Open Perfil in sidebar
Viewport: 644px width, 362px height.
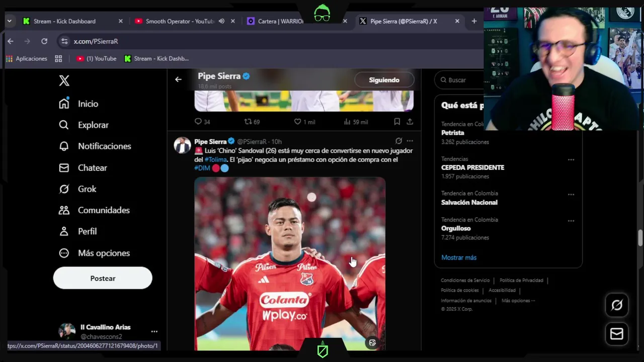click(78, 231)
